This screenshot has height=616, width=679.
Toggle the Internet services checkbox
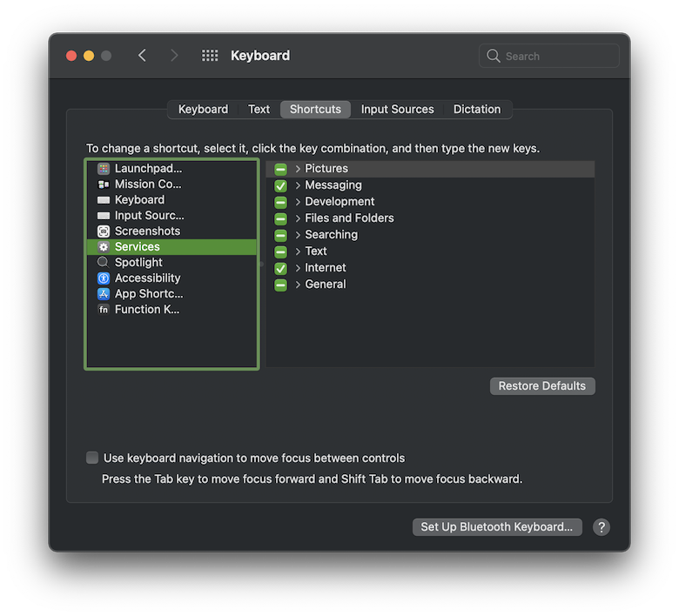pyautogui.click(x=281, y=268)
